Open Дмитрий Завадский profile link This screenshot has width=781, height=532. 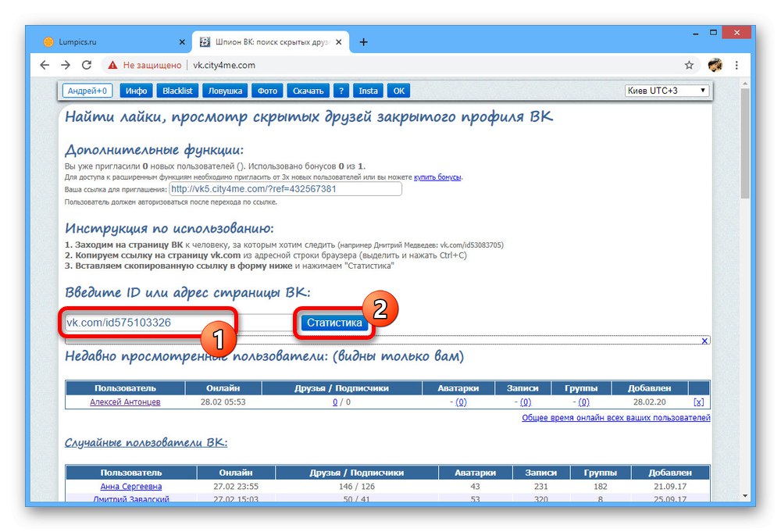pos(131,498)
